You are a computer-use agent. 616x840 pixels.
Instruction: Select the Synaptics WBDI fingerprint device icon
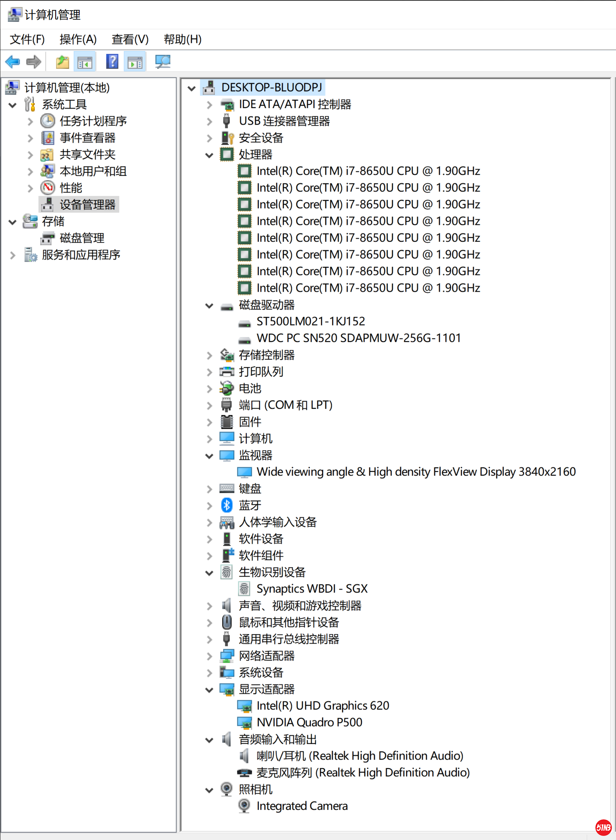(244, 589)
